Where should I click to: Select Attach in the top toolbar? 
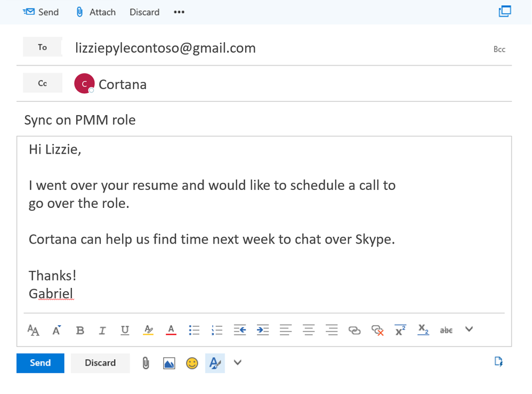coord(95,12)
